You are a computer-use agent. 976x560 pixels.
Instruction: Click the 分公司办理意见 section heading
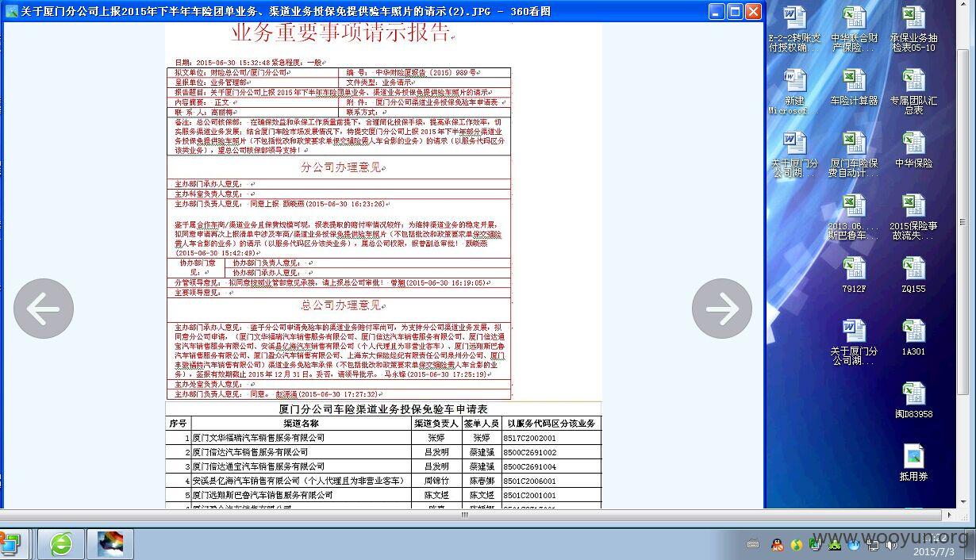342,167
